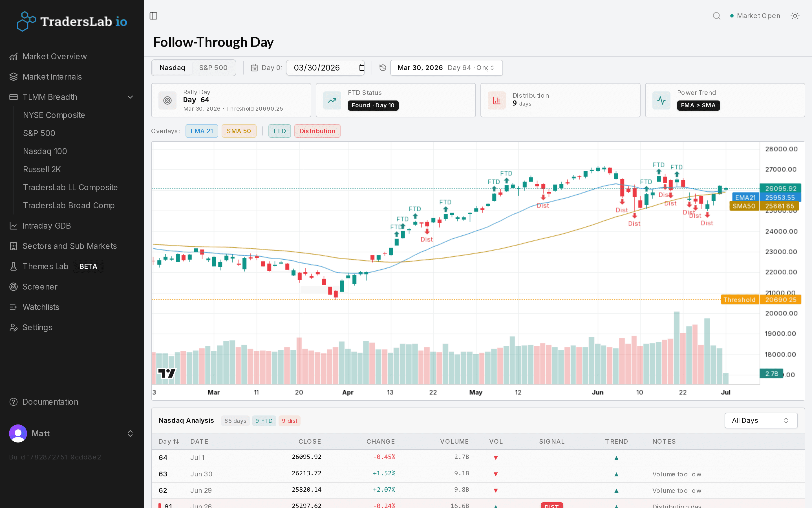The width and height of the screenshot is (812, 508).
Task: Click the TLMM Breadth card icon
Action: 14,97
